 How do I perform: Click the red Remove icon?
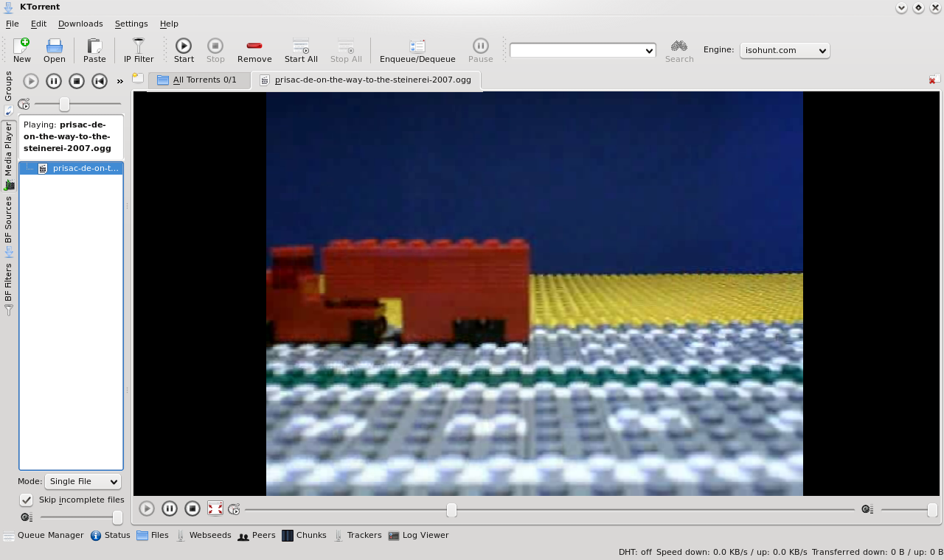[x=254, y=50]
